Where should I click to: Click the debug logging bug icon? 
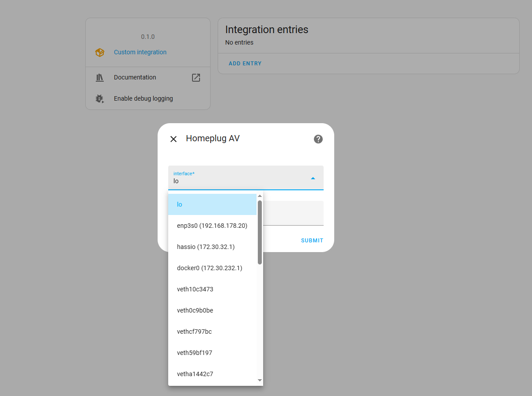click(100, 98)
